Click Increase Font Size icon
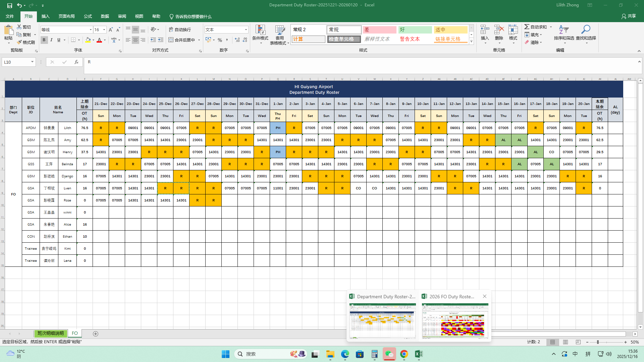The width and height of the screenshot is (644, 362). pos(111,30)
